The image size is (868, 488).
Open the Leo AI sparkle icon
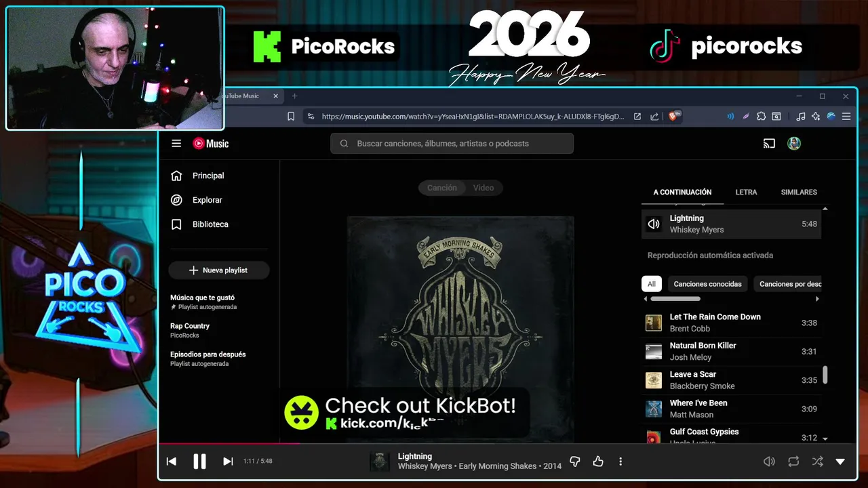(816, 117)
